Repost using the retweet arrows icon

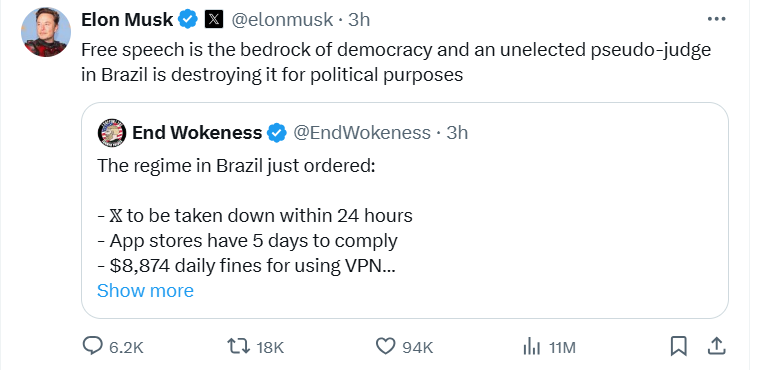[238, 346]
